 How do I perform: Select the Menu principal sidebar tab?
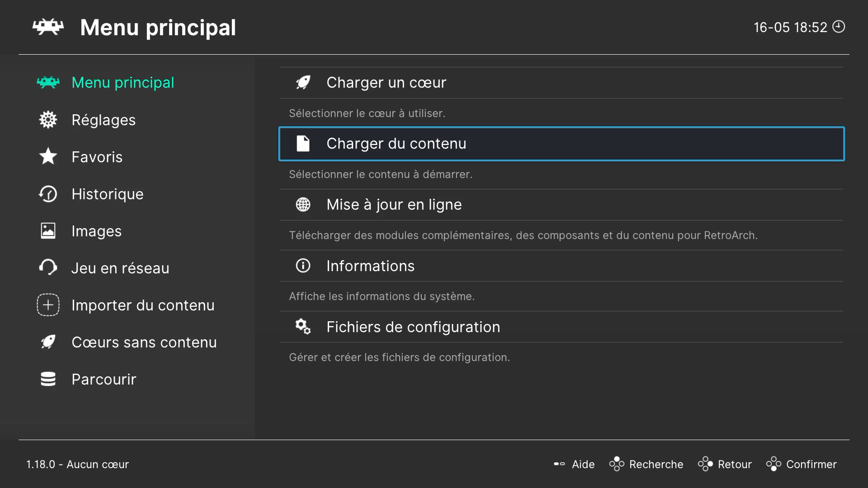pyautogui.click(x=123, y=83)
